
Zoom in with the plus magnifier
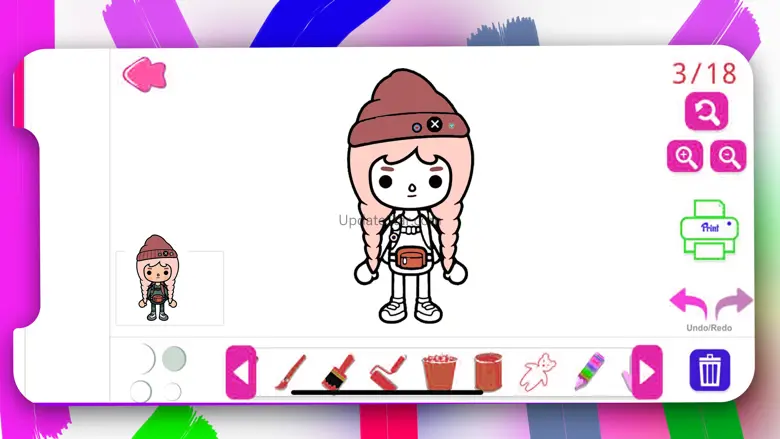click(685, 157)
